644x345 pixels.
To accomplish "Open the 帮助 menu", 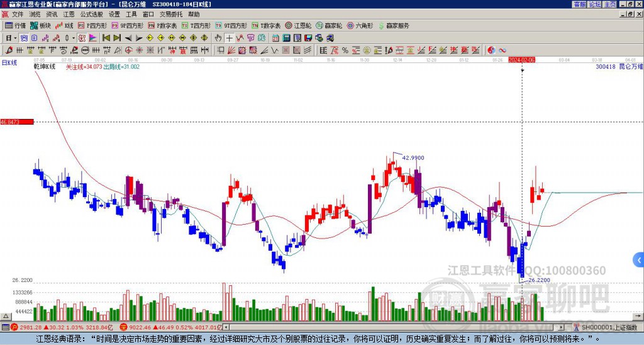I will (x=194, y=14).
